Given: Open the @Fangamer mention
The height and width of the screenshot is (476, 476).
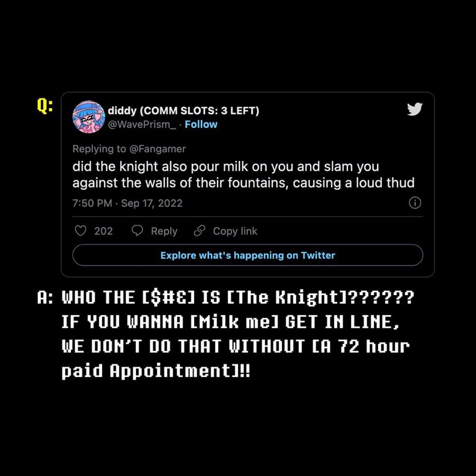Looking at the screenshot, I should [x=157, y=149].
